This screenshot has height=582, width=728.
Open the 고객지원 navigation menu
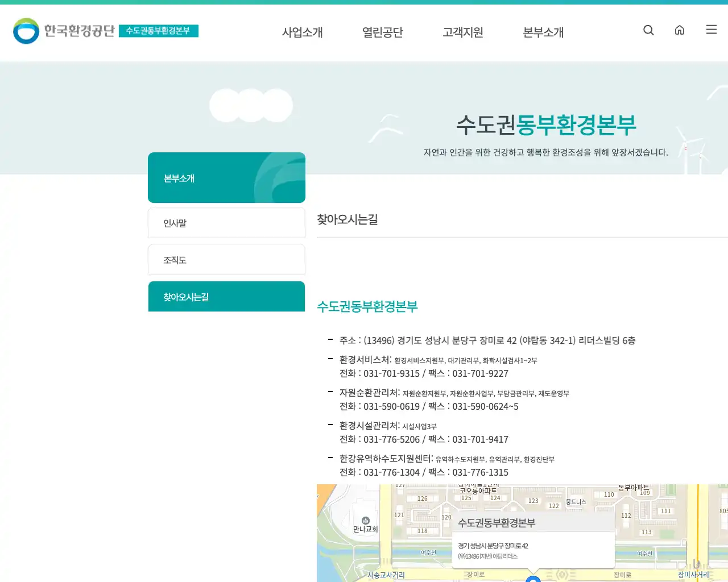coord(462,32)
